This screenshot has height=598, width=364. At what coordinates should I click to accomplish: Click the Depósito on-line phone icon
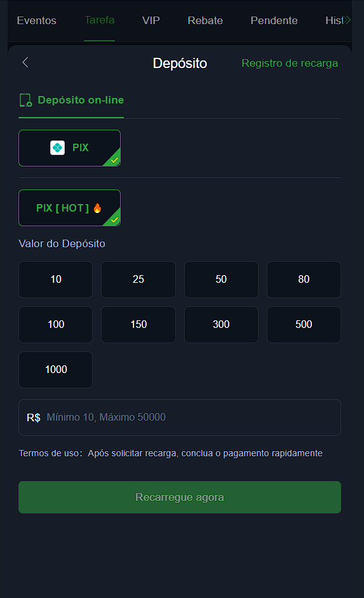coord(25,100)
